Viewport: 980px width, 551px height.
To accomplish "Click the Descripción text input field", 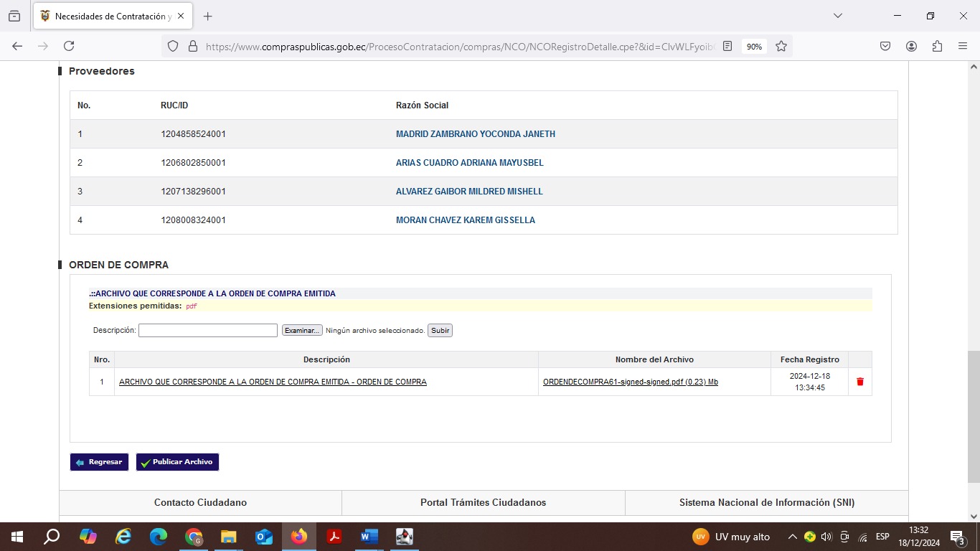I will click(207, 331).
